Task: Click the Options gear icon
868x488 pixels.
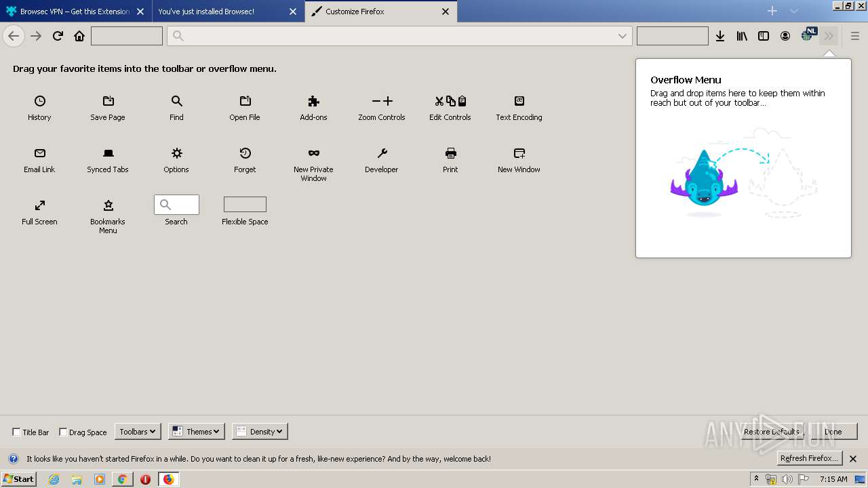Action: click(x=177, y=153)
